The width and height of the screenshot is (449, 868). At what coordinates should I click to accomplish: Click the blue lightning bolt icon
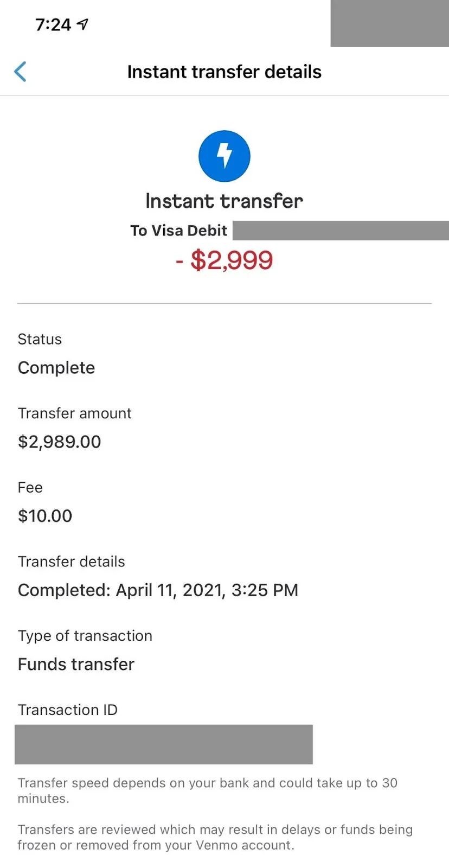(224, 156)
